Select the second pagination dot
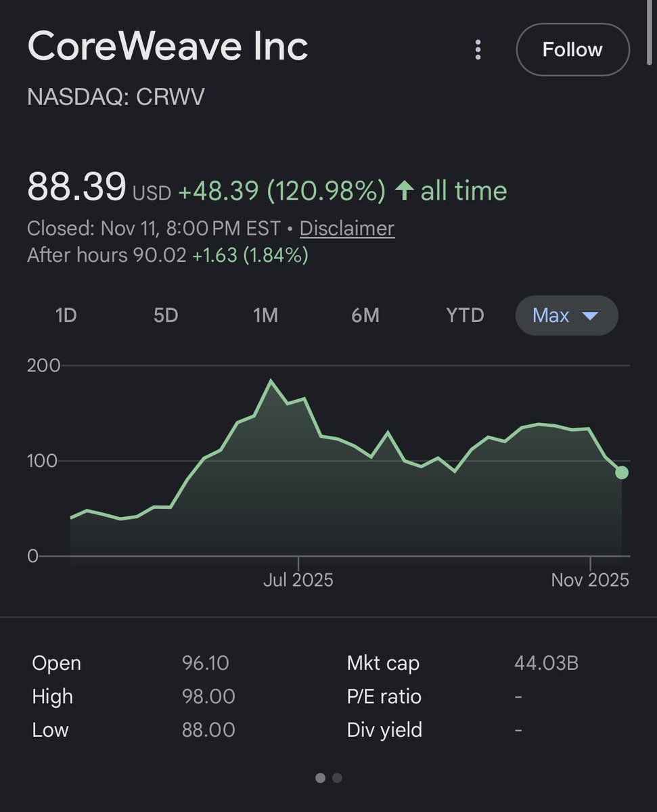Image resolution: width=657 pixels, height=812 pixels. pos(337,778)
